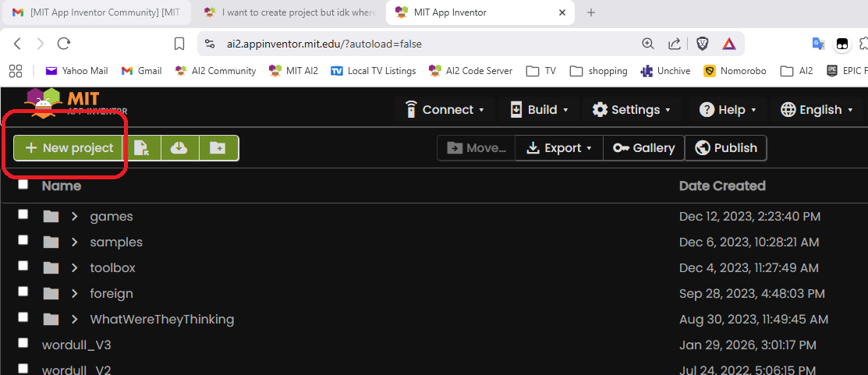Viewport: 868px width, 375px height.
Task: Open the Help dropdown menu
Action: [x=728, y=109]
